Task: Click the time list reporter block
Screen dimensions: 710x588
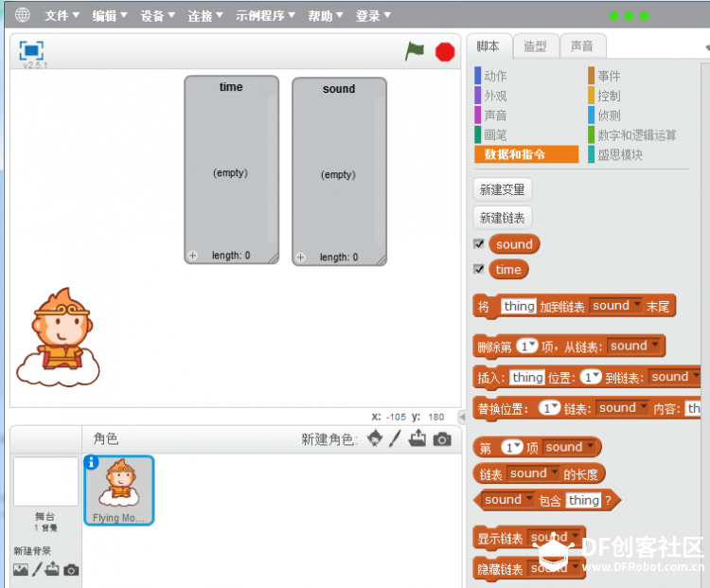Action: pyautogui.click(x=508, y=270)
